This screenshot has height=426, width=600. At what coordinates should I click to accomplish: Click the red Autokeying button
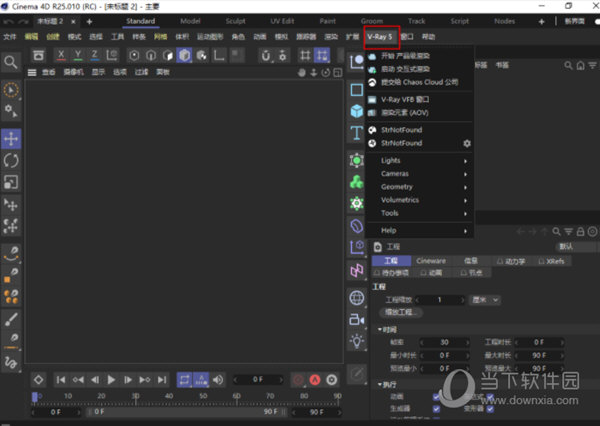click(x=315, y=380)
